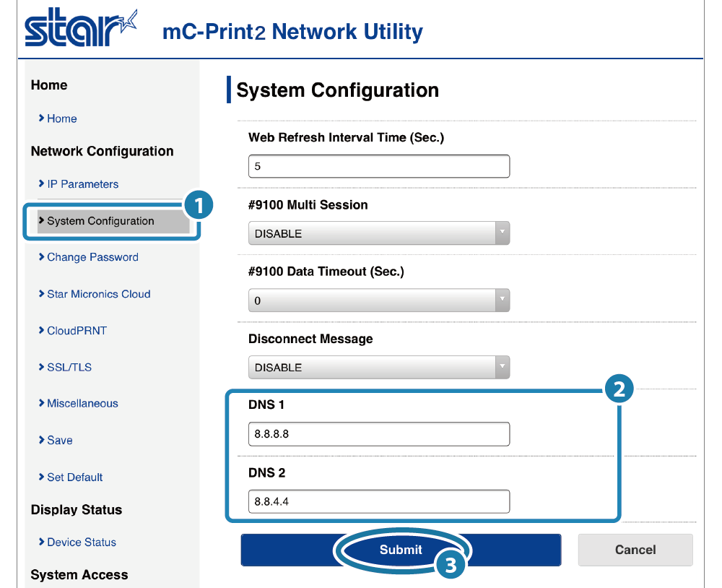Click the Web Refresh Interval Time field

pos(379,166)
